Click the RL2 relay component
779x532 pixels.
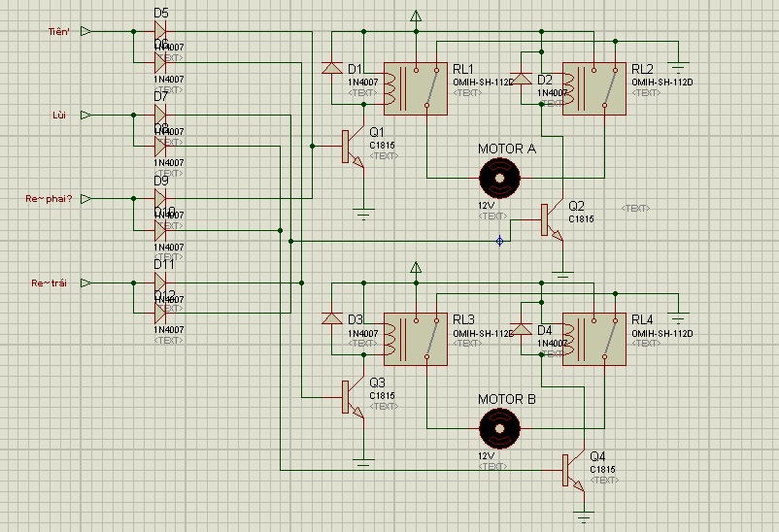593,89
